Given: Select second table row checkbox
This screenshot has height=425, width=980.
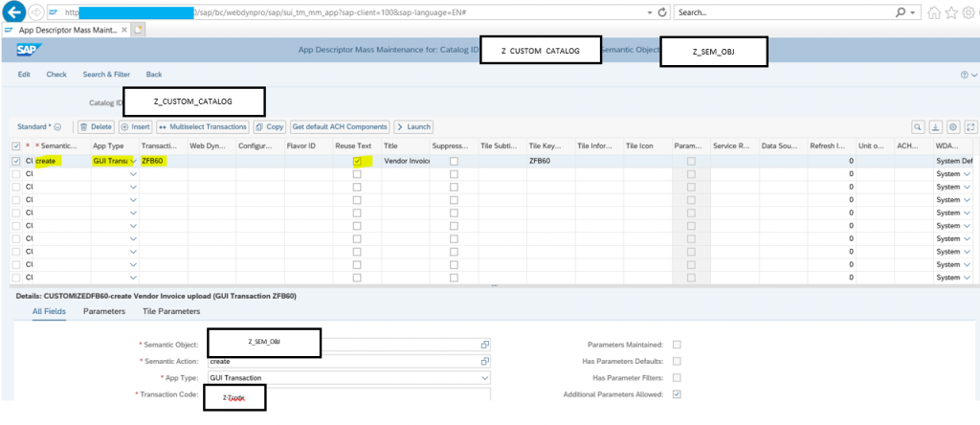Looking at the screenshot, I should pyautogui.click(x=17, y=174).
